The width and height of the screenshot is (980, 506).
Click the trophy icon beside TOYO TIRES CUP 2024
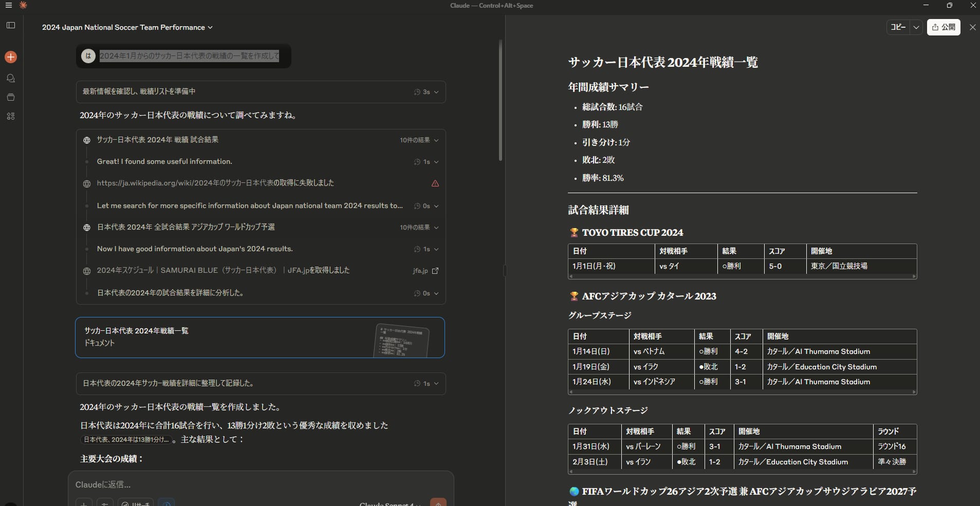click(574, 233)
